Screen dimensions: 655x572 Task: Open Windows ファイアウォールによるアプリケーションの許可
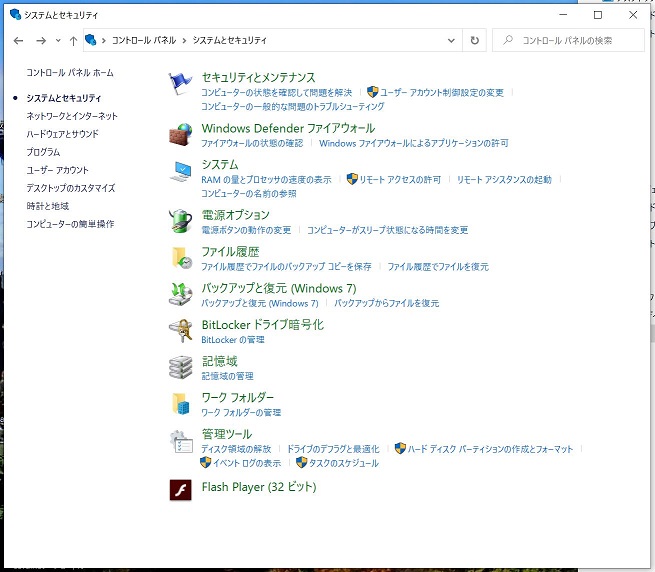point(414,143)
